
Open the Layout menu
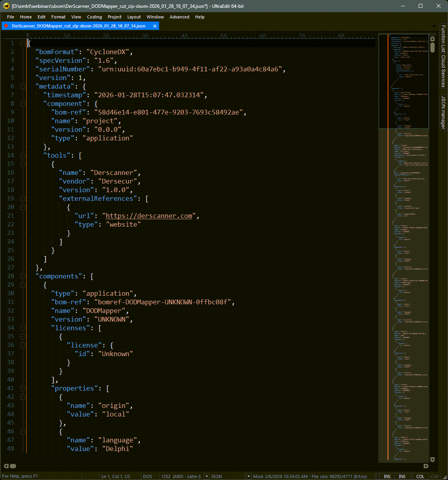coord(134,17)
